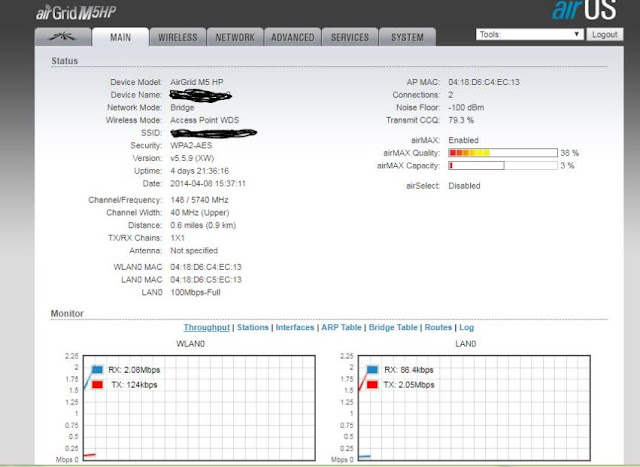Open the Log link
640x467 pixels.
pos(467,327)
